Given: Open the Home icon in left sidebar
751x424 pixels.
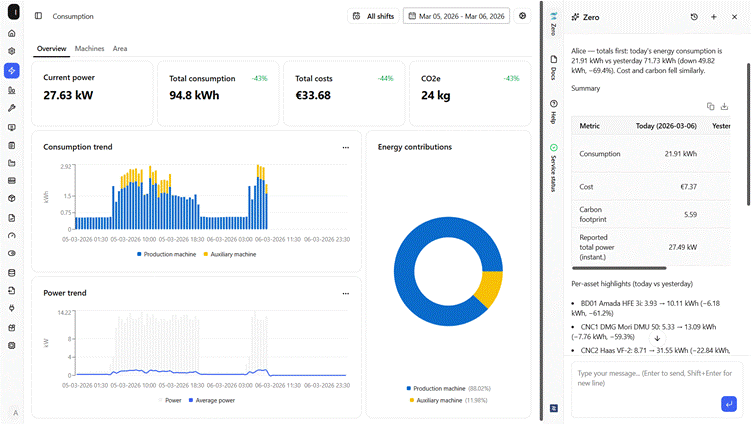Looking at the screenshot, I should click(12, 33).
